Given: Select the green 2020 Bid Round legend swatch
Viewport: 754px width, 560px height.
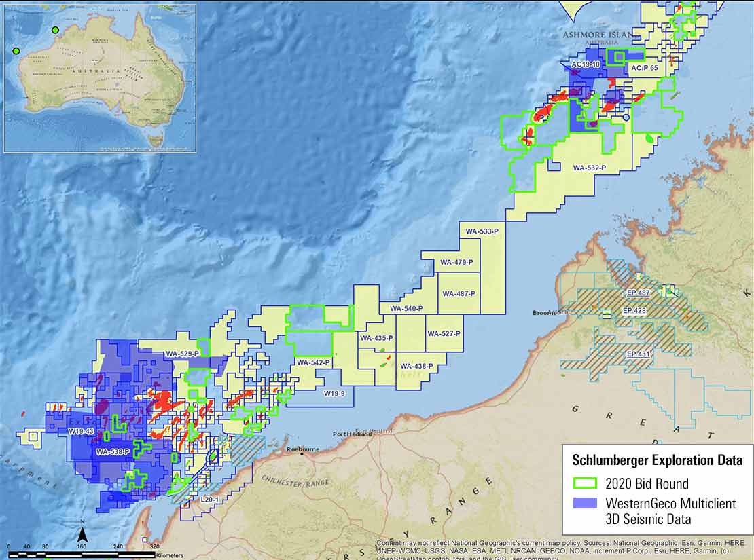Looking at the screenshot, I should (586, 482).
